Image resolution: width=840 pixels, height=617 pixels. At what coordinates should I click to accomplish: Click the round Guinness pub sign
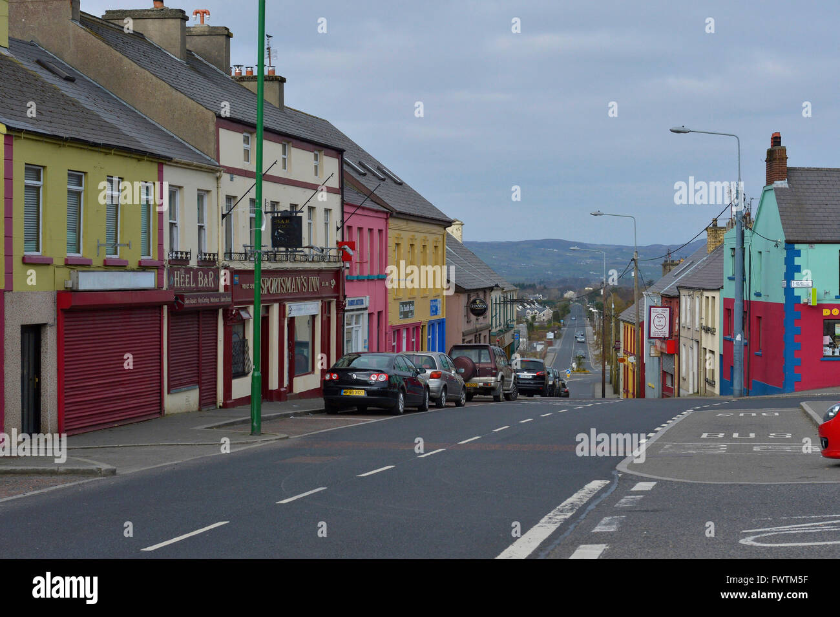478,306
